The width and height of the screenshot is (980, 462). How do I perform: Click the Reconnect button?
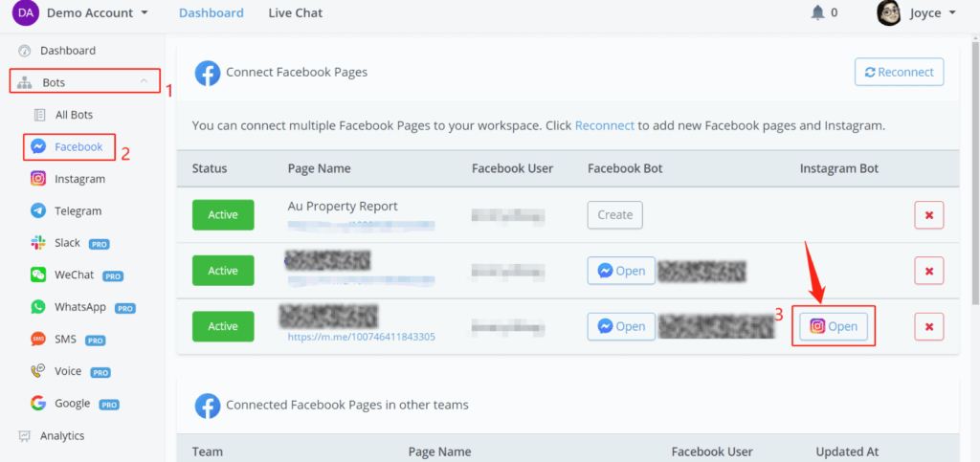tap(899, 72)
